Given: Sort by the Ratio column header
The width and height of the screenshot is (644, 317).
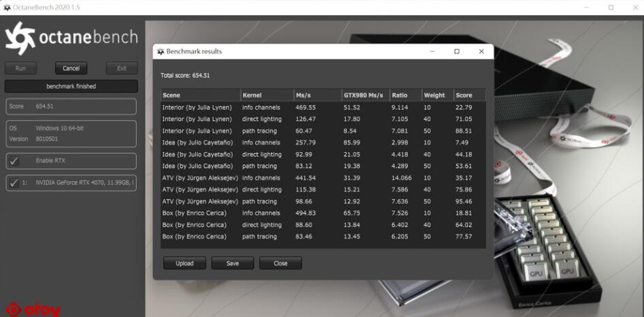Looking at the screenshot, I should pos(406,95).
